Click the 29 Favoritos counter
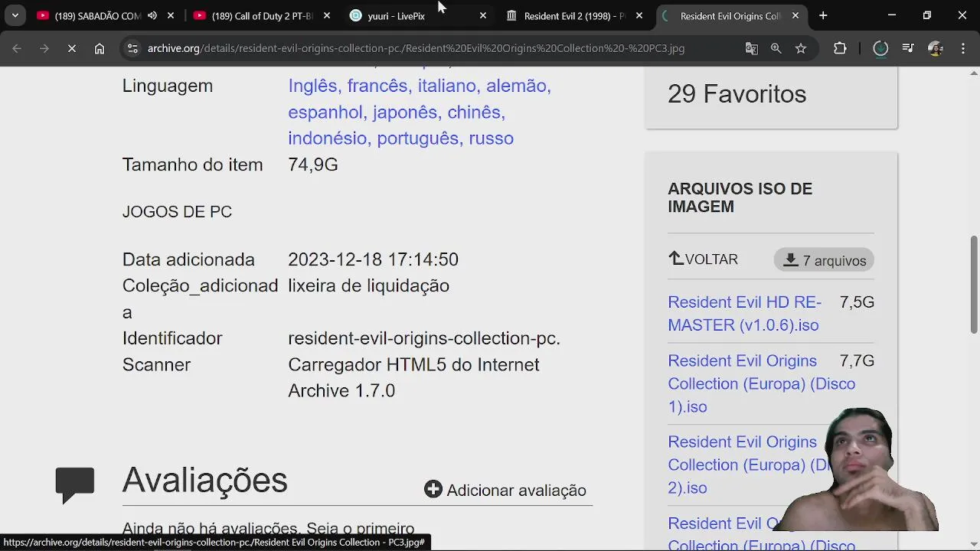 coord(737,94)
